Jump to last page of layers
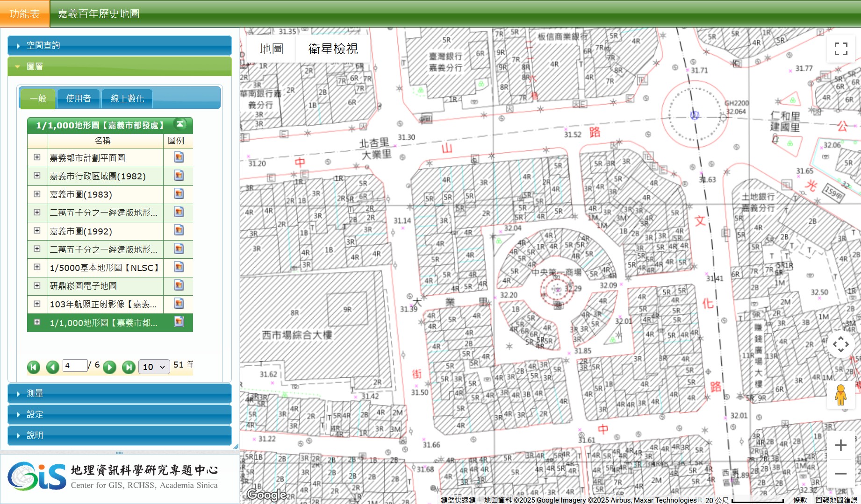The image size is (861, 504). point(129,367)
